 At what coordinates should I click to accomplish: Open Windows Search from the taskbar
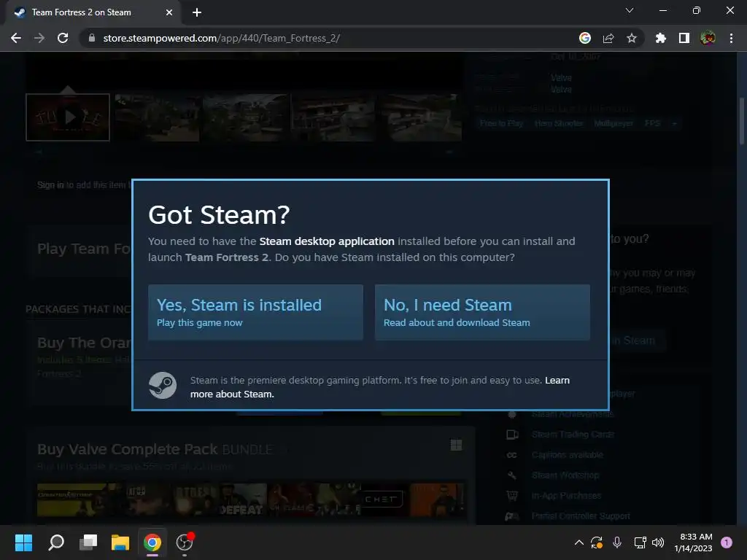(56, 542)
